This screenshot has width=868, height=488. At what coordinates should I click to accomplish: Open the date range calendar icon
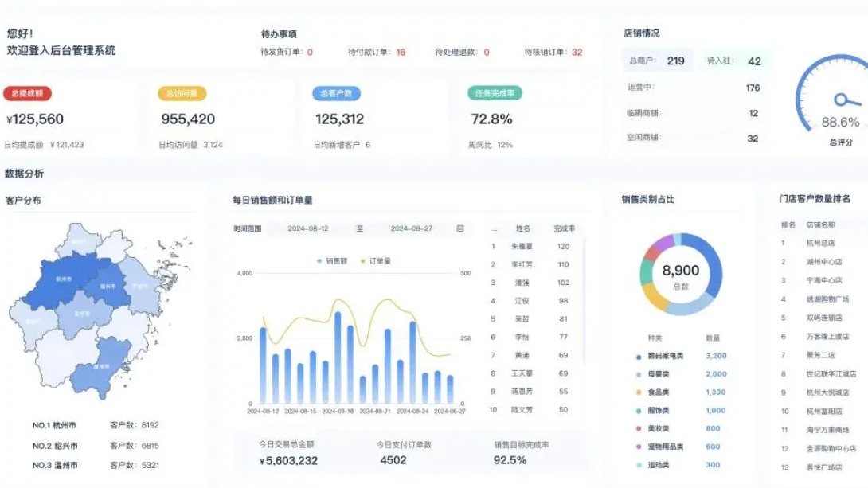click(459, 228)
